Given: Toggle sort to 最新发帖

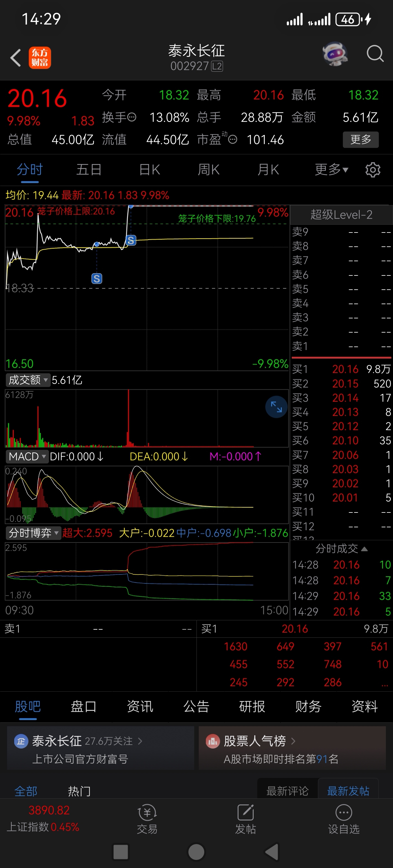Looking at the screenshot, I should click(x=348, y=790).
